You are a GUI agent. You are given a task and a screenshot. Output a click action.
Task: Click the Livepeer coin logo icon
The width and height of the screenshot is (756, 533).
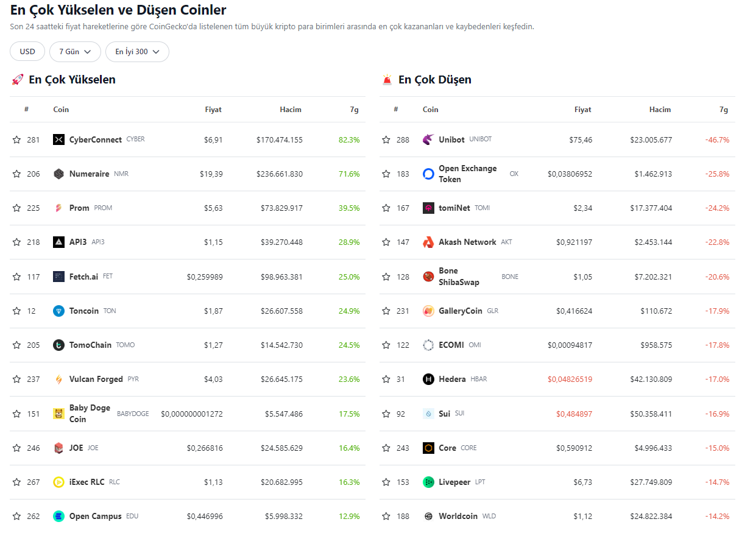[x=428, y=482]
